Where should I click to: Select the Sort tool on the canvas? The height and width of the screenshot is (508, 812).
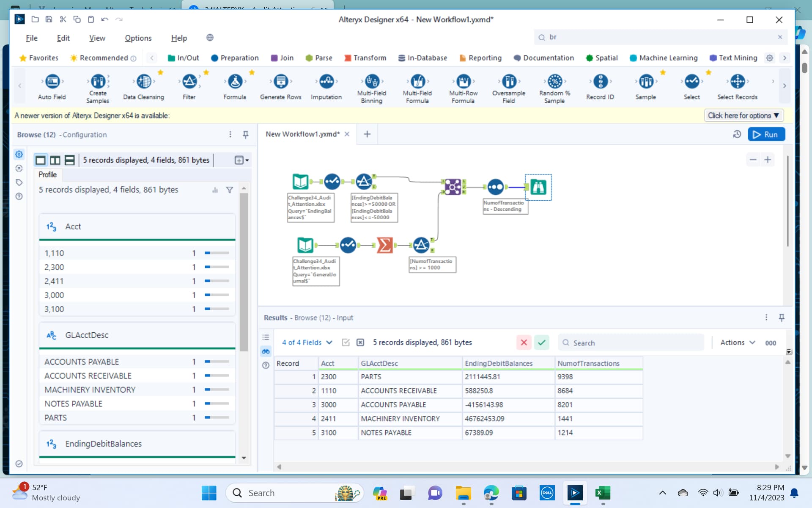pyautogui.click(x=495, y=187)
